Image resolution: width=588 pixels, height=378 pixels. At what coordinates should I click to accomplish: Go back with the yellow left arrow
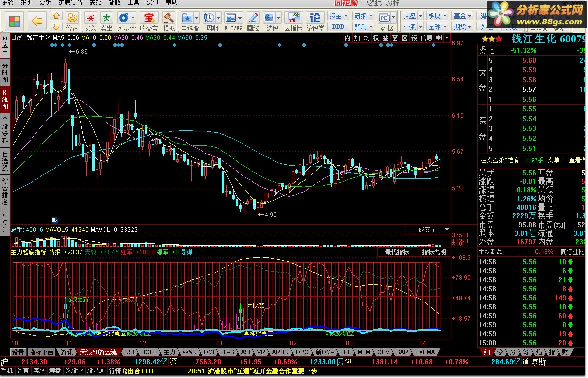[37, 21]
